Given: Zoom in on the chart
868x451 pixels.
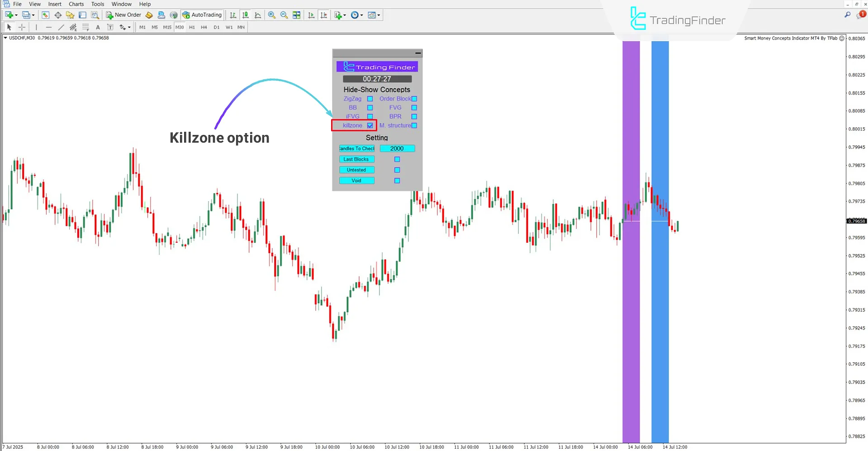Looking at the screenshot, I should 272,15.
